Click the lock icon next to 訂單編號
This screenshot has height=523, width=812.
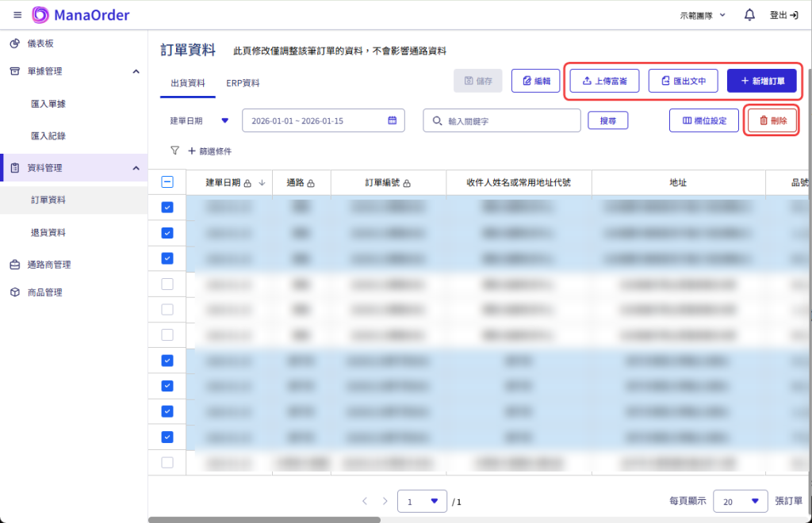pyautogui.click(x=407, y=183)
